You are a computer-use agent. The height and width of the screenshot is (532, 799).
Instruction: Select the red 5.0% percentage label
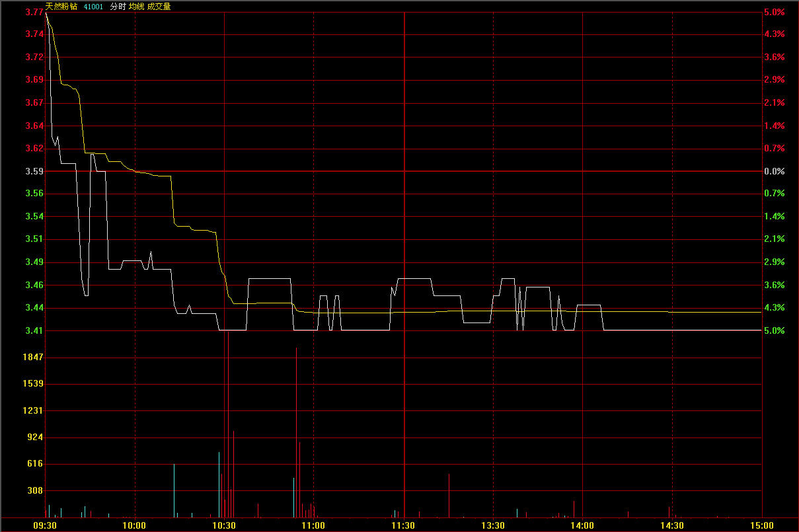pos(774,12)
